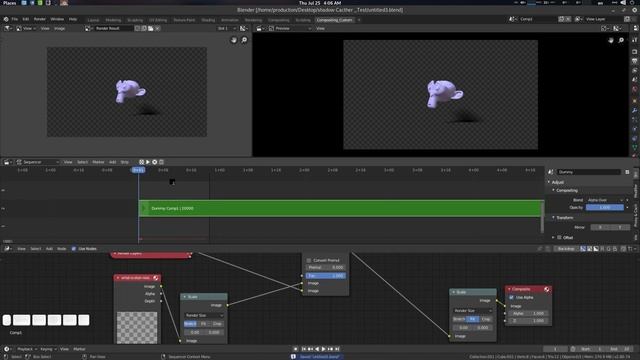Select Fit on the right Scale node
The width and height of the screenshot is (640, 360).
(472, 319)
